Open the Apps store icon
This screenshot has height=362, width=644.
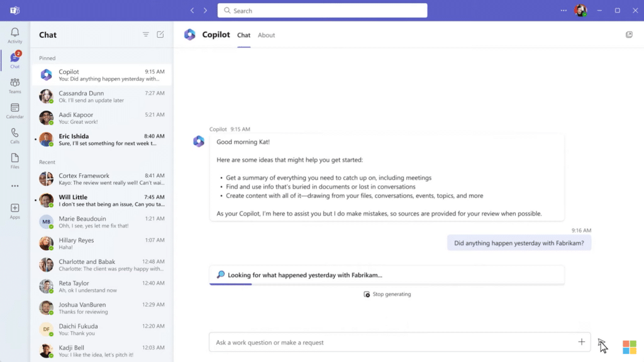[x=14, y=211]
